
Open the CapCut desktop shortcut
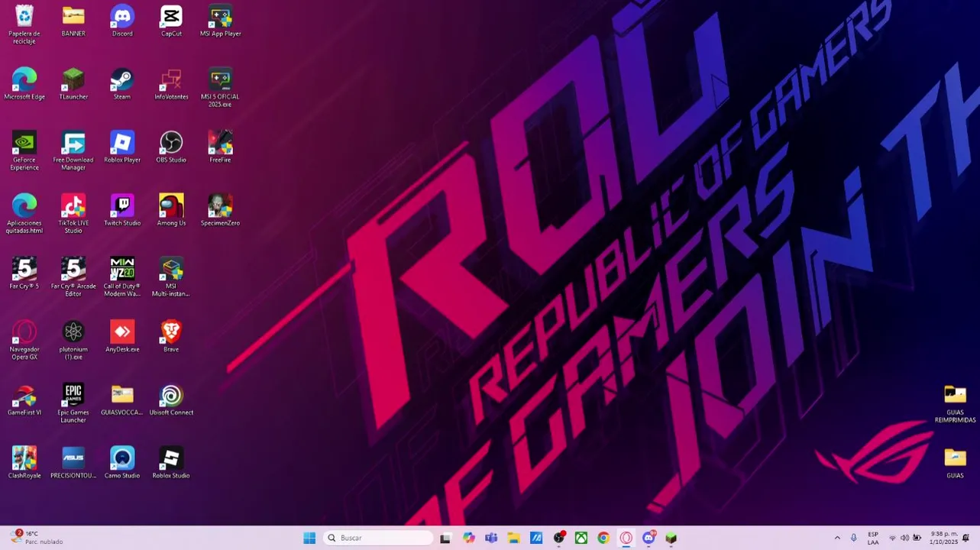click(171, 21)
